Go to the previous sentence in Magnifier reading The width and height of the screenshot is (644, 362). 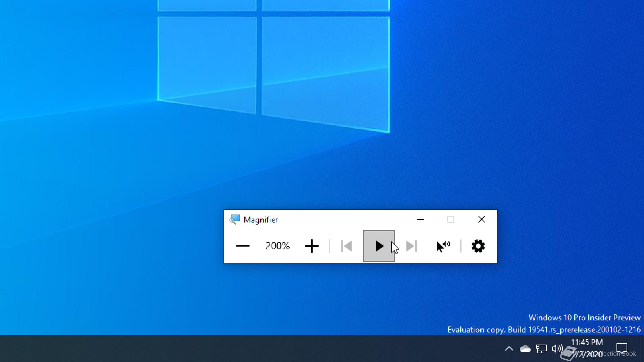pos(346,246)
